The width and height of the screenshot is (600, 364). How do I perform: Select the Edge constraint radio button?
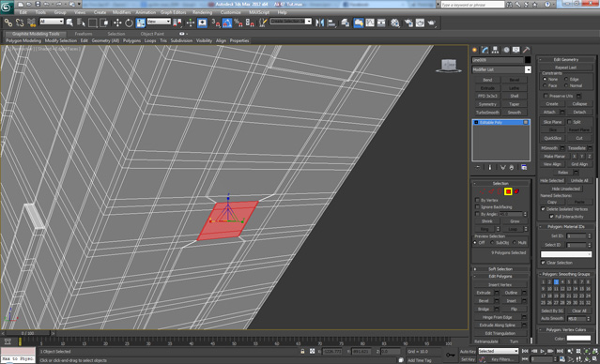click(x=566, y=79)
